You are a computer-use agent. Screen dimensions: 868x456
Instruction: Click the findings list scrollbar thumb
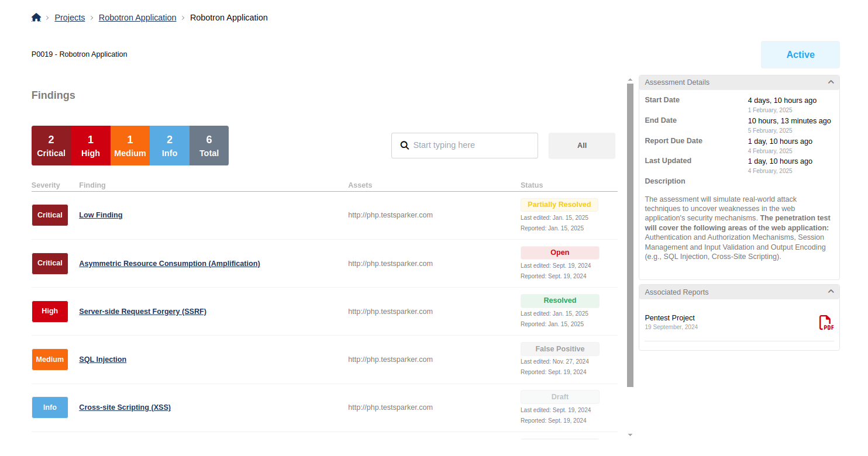click(x=630, y=235)
